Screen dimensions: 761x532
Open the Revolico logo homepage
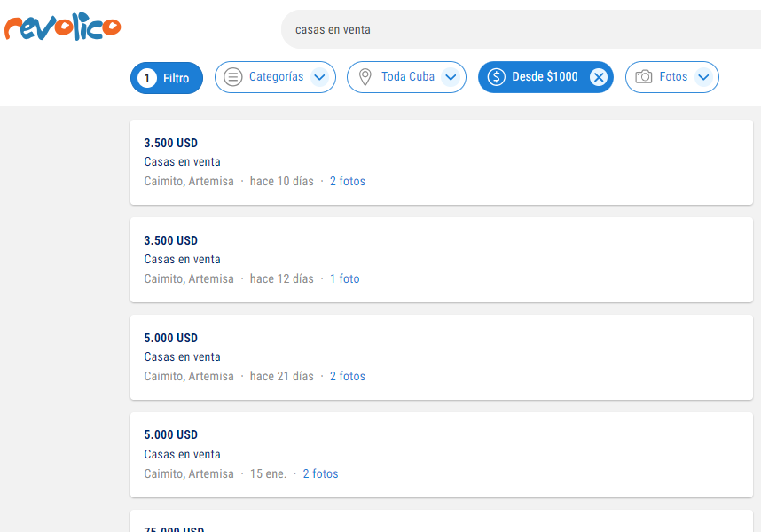(63, 27)
